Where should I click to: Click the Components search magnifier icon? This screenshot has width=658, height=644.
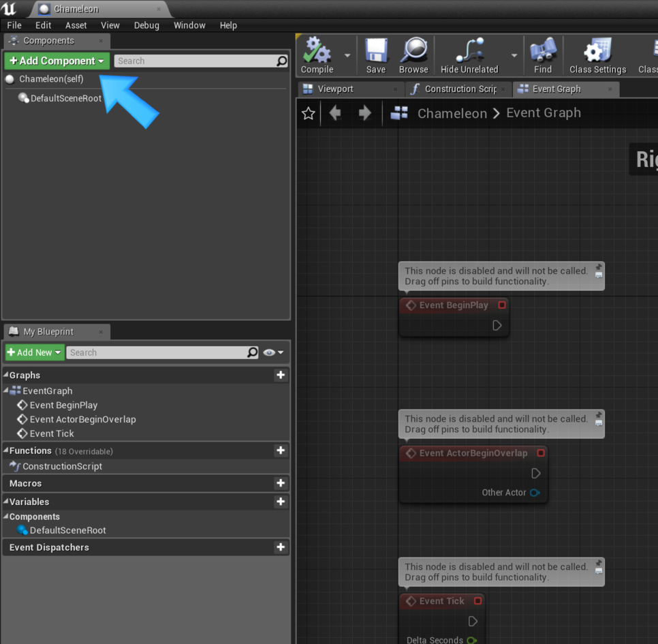[282, 61]
